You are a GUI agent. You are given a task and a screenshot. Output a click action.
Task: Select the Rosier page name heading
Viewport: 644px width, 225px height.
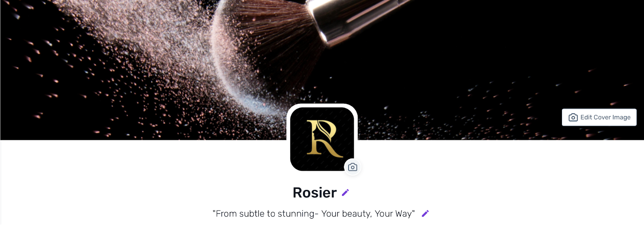(314, 193)
